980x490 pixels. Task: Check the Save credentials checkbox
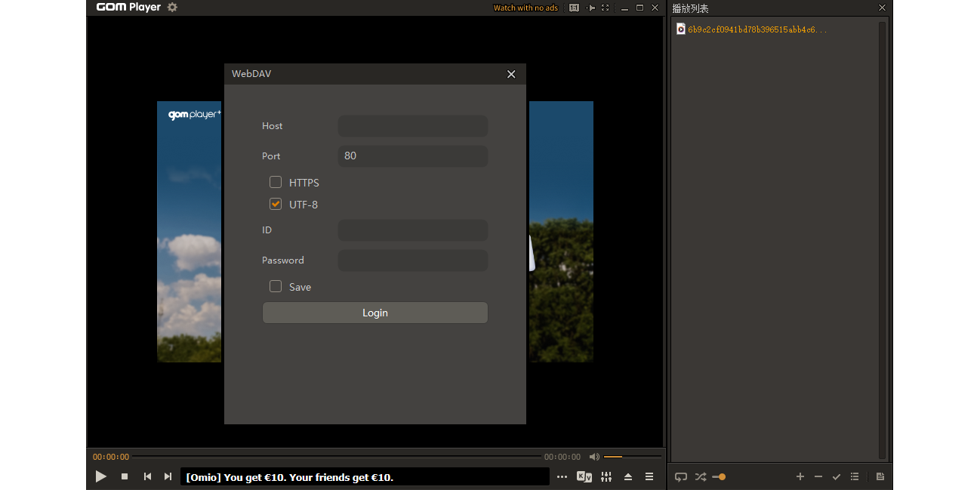(x=276, y=286)
